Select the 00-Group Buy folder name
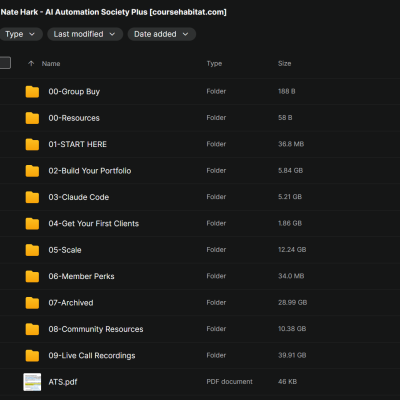 [x=74, y=92]
